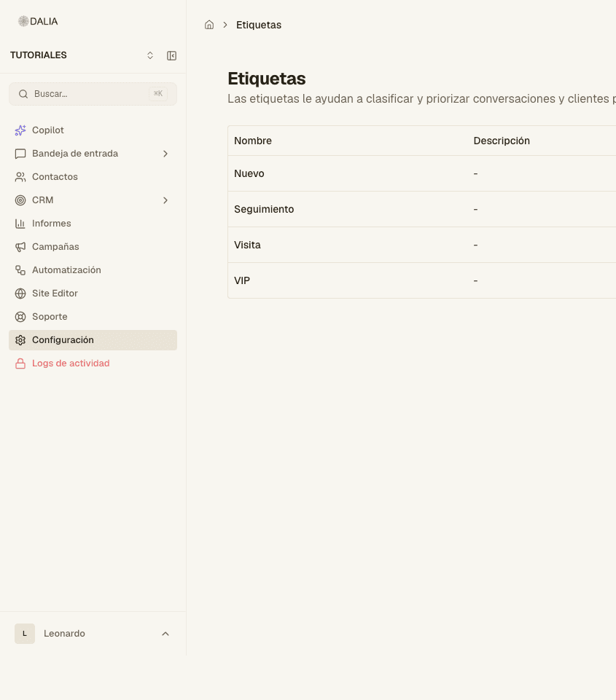Click the CRM target icon
The width and height of the screenshot is (616, 700).
(20, 200)
